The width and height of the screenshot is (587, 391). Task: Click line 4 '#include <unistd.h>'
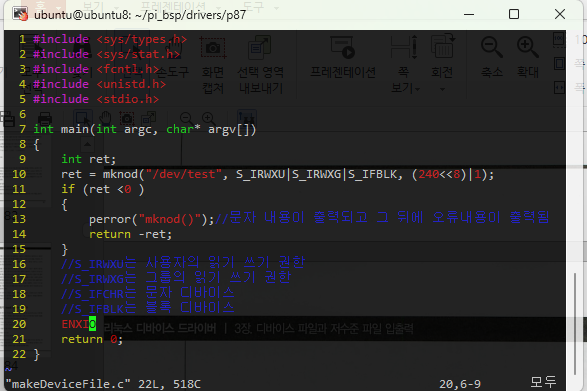[x=99, y=84]
